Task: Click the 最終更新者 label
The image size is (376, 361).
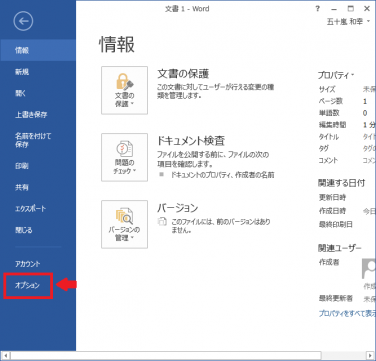Action: 336,298
